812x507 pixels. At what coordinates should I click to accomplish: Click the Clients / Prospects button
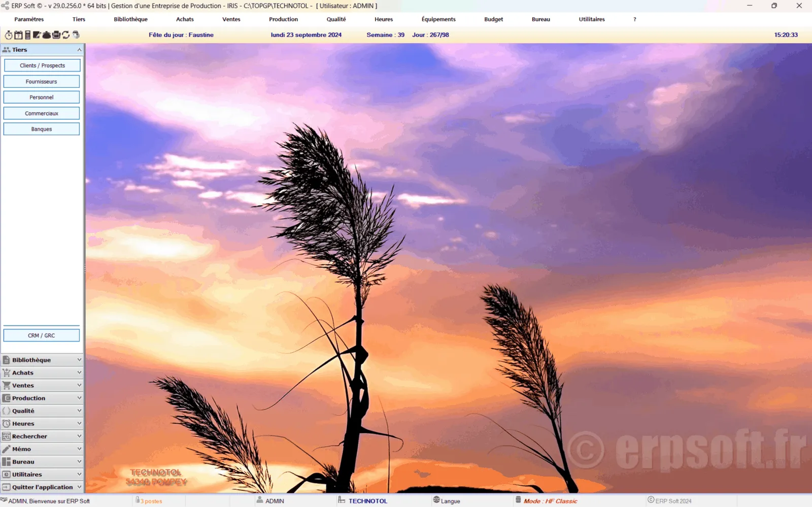[42, 65]
